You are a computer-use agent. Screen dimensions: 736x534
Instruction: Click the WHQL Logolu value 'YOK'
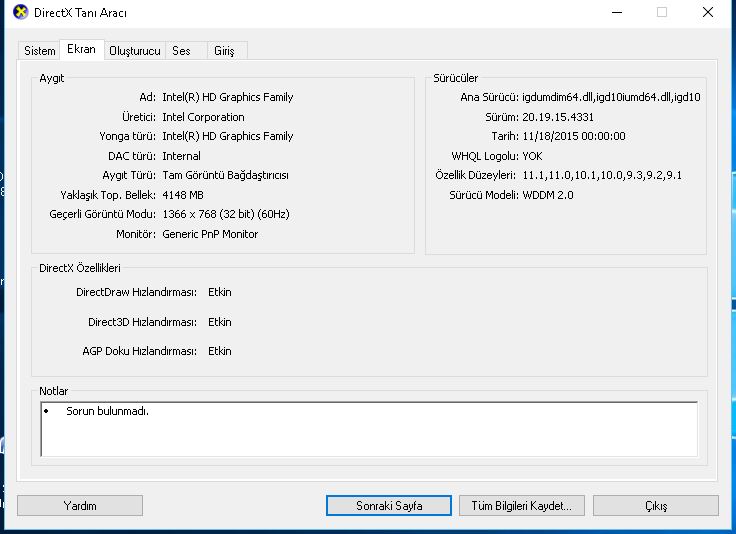click(x=532, y=156)
